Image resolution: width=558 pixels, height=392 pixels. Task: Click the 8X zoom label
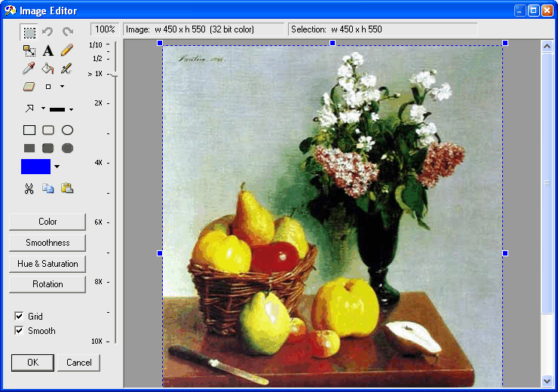click(x=98, y=282)
